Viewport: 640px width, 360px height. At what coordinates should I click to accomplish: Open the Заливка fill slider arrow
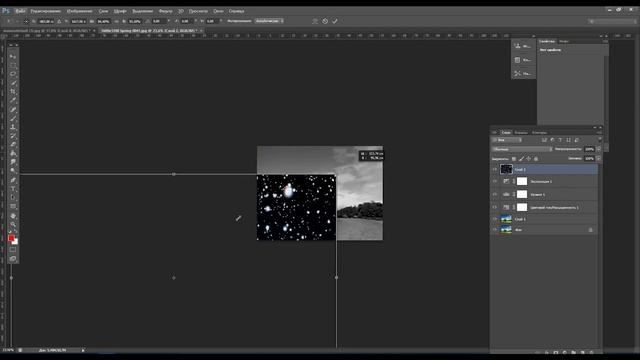pyautogui.click(x=598, y=159)
